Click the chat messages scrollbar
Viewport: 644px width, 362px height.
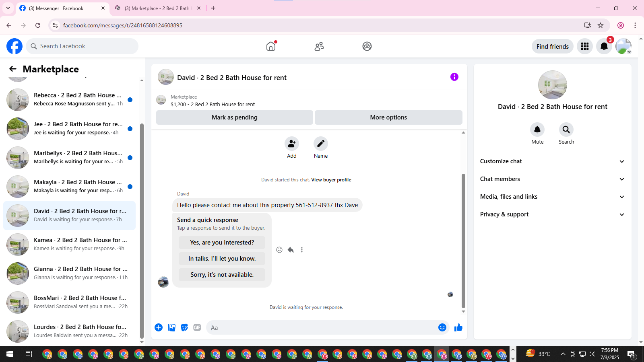point(463,241)
